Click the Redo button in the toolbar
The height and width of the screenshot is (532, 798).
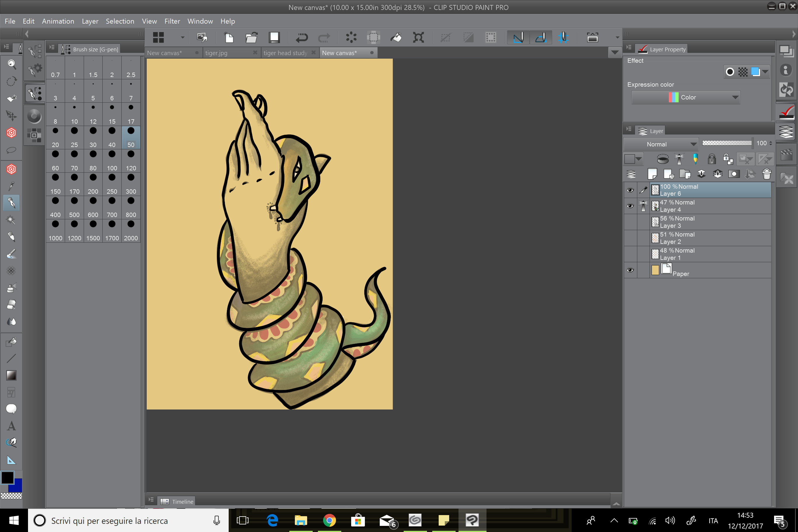(324, 37)
